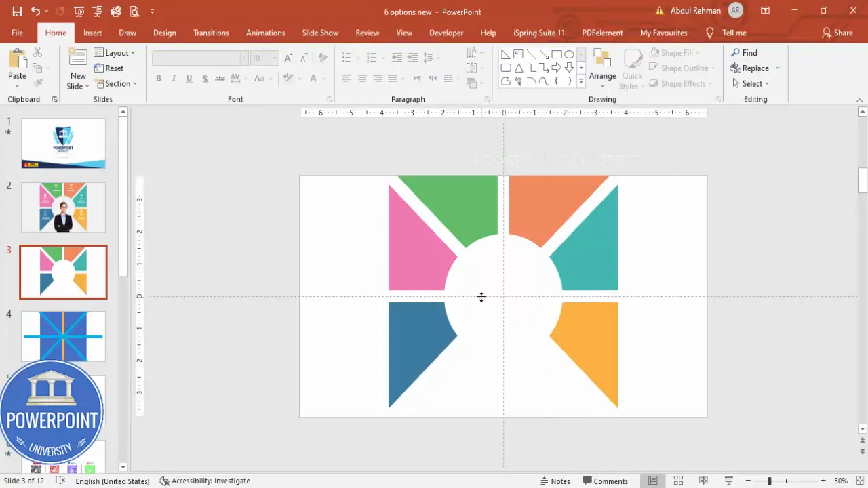Viewport: 868px width, 488px height.
Task: Select slide 2 thumbnail
Action: (x=63, y=207)
